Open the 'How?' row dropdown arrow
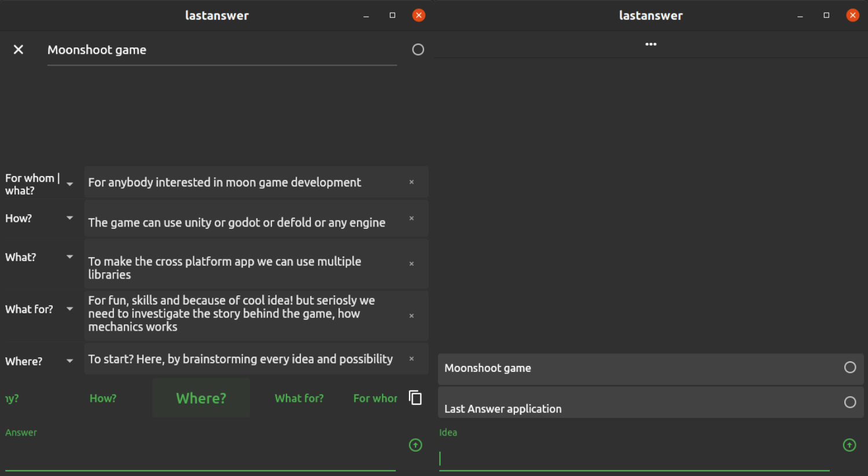 (69, 218)
